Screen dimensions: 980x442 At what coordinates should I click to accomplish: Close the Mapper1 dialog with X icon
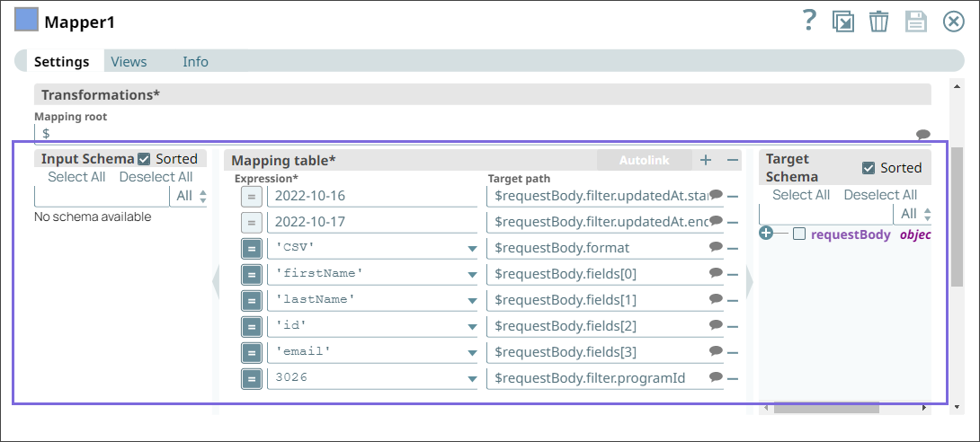953,22
